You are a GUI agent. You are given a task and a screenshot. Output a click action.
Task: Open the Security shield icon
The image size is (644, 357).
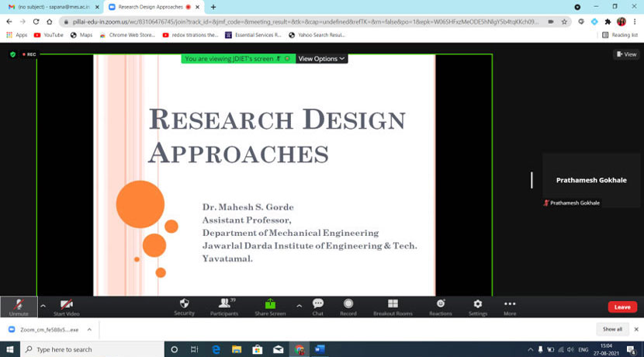coord(184,307)
